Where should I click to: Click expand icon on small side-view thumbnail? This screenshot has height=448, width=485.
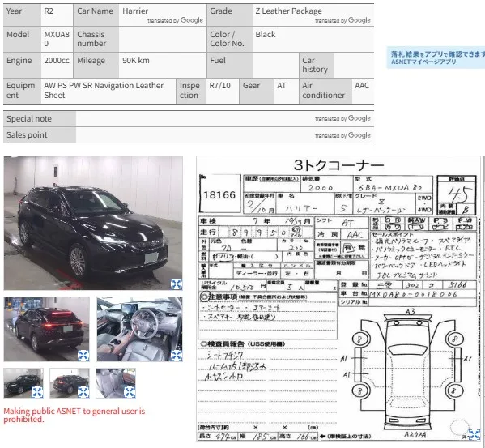tap(37, 392)
